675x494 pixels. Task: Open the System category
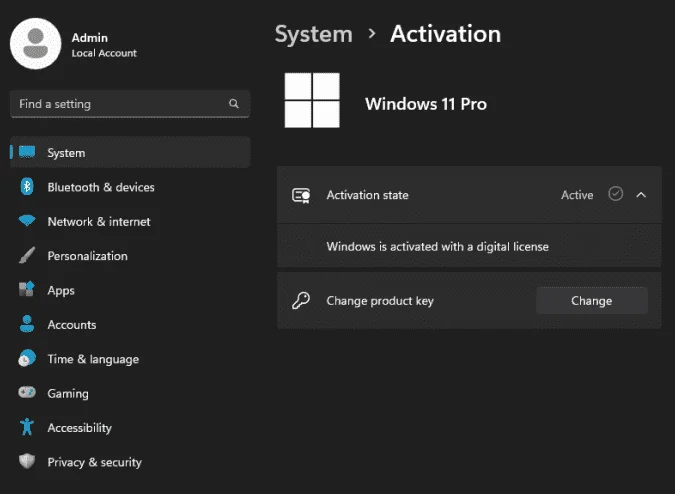point(130,152)
